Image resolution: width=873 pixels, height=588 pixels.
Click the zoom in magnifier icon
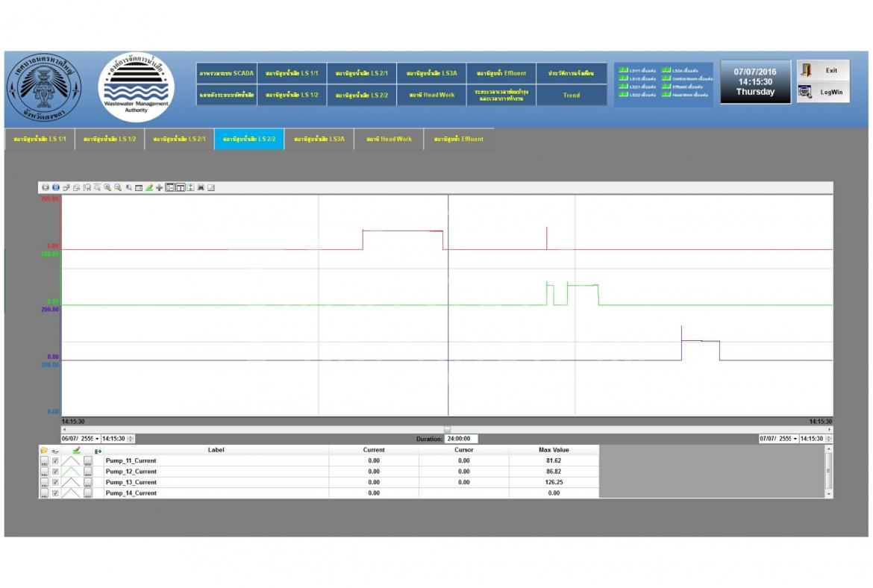click(107, 187)
